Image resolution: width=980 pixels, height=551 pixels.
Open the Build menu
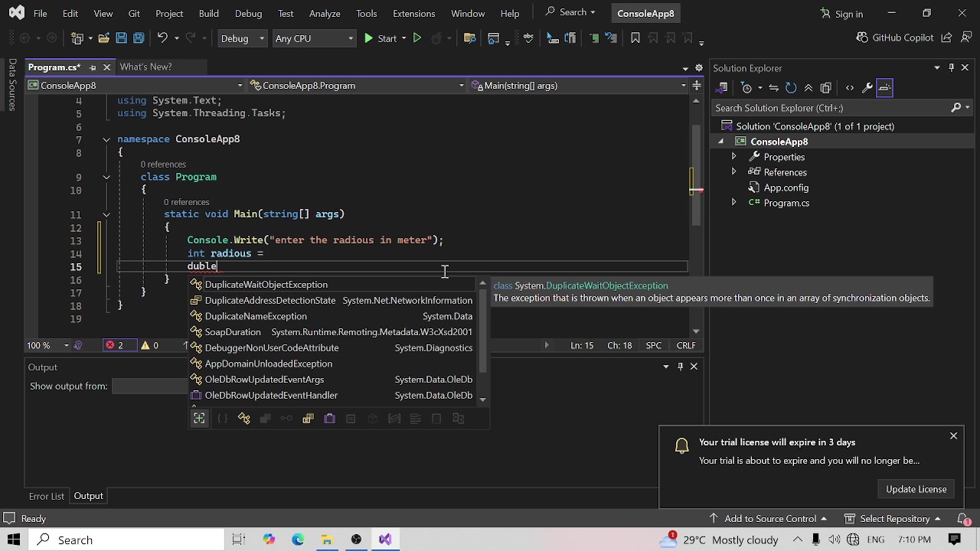click(x=208, y=14)
